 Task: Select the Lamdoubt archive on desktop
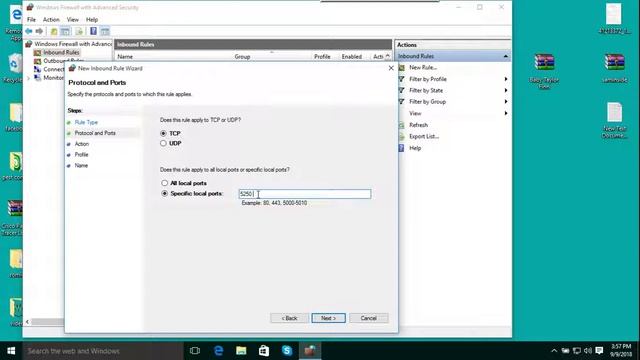coord(614,68)
